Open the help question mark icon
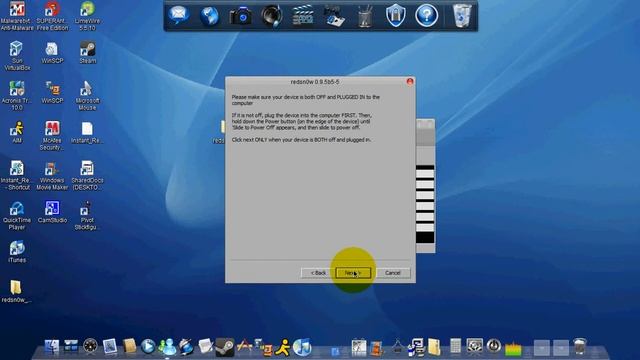 427,16
